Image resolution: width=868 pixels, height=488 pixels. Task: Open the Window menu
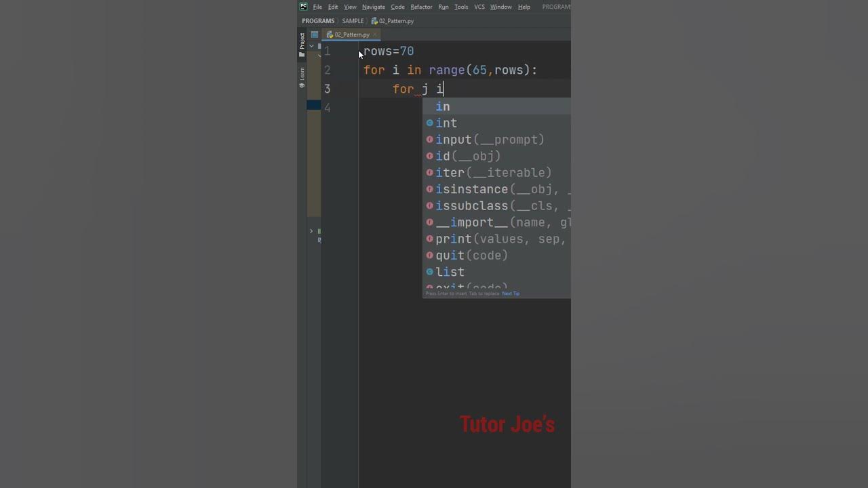coord(501,7)
